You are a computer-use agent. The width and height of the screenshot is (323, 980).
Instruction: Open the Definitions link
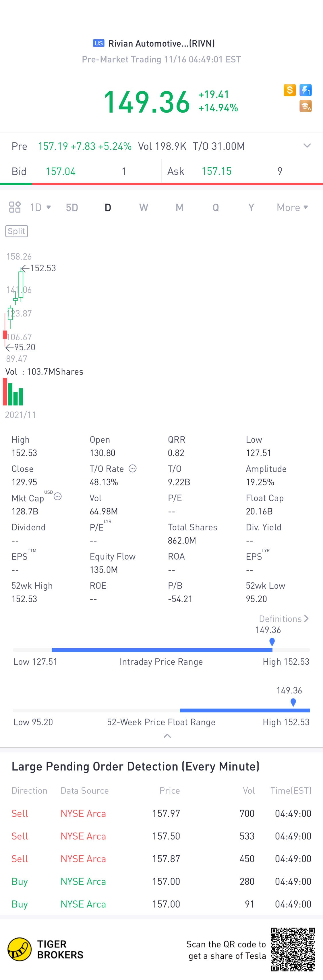pyautogui.click(x=283, y=618)
